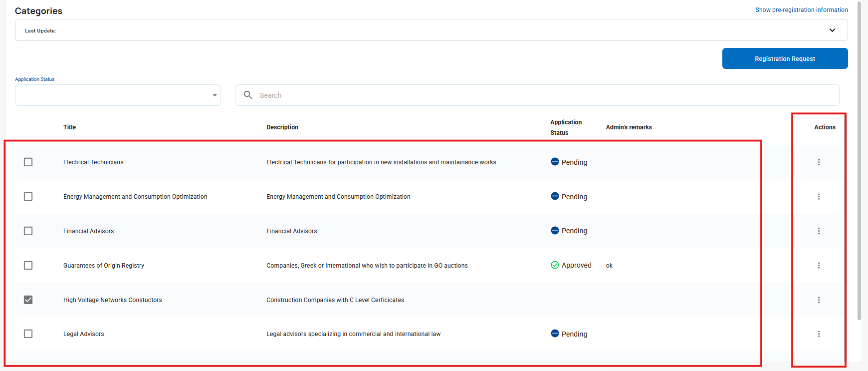Click description 'Construction Companies with C Level Cerficicates'
The height and width of the screenshot is (371, 868).
tap(335, 300)
